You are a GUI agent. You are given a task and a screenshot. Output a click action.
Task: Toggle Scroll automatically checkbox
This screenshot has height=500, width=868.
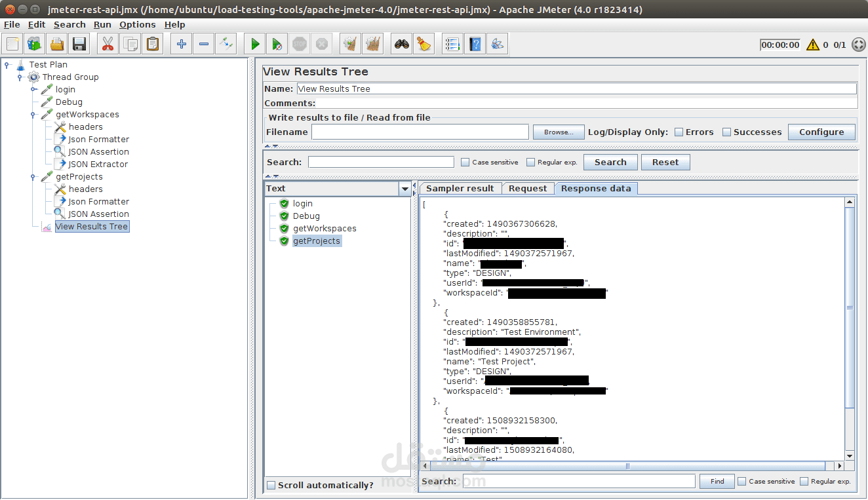(271, 486)
